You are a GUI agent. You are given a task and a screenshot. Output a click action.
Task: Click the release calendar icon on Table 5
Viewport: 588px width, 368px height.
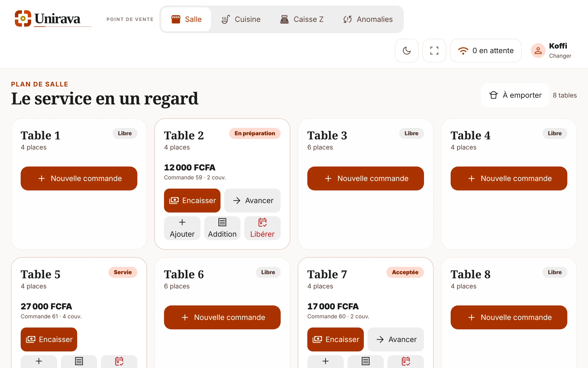[x=119, y=361]
